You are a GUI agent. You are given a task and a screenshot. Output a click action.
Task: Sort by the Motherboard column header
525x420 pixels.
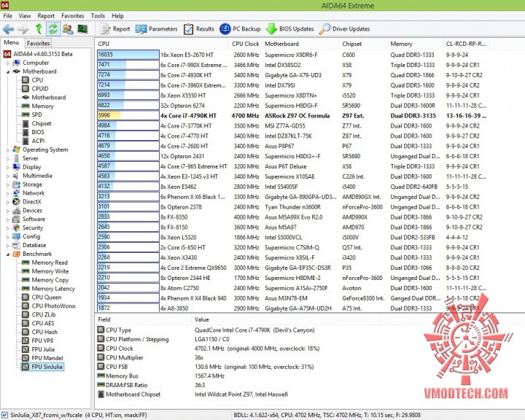pyautogui.click(x=300, y=44)
